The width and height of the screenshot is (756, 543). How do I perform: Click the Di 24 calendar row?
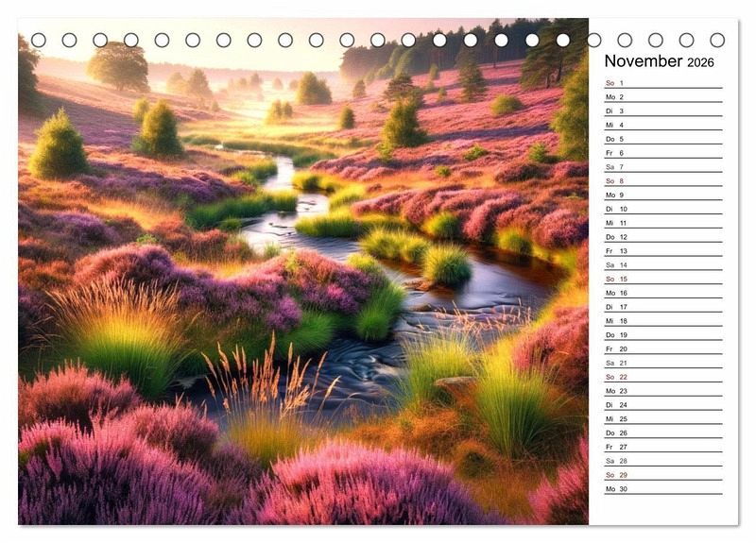(662, 405)
